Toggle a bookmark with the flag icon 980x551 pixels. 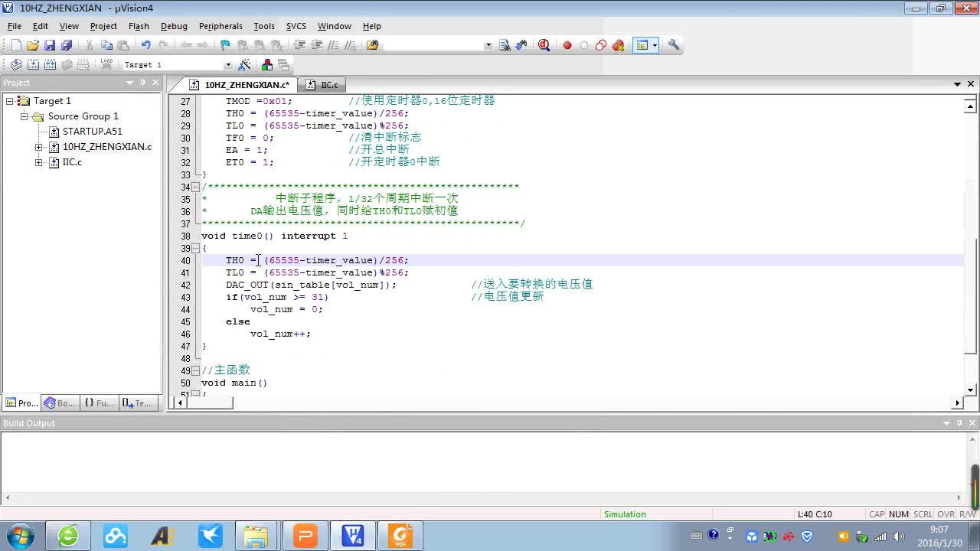(224, 45)
